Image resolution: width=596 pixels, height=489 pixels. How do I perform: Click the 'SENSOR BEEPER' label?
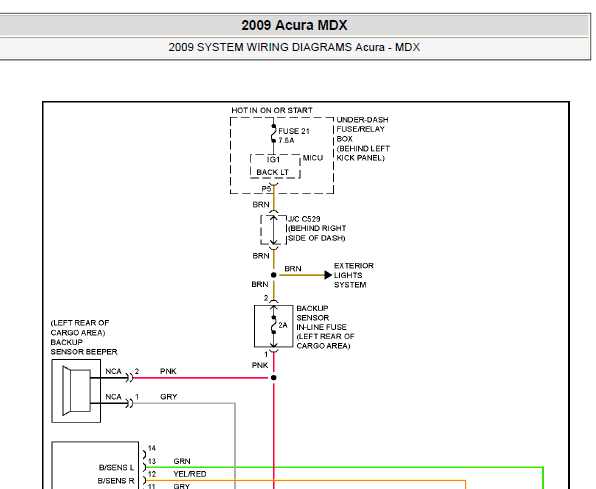click(84, 352)
